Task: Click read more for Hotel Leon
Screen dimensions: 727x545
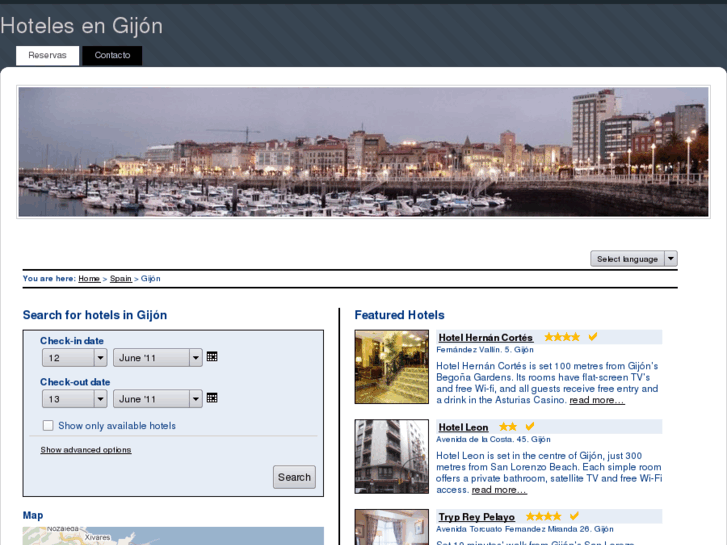Action: point(499,490)
